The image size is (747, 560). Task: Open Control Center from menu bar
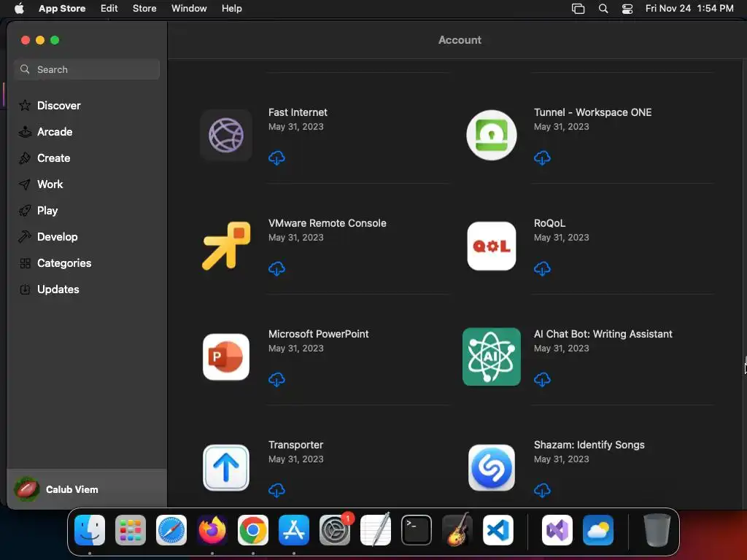pos(627,9)
